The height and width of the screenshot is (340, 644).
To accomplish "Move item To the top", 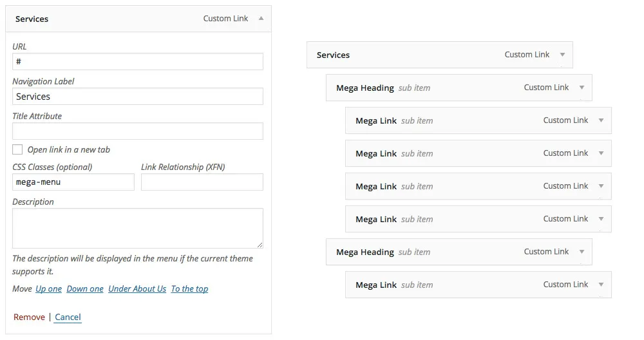I will coord(189,289).
